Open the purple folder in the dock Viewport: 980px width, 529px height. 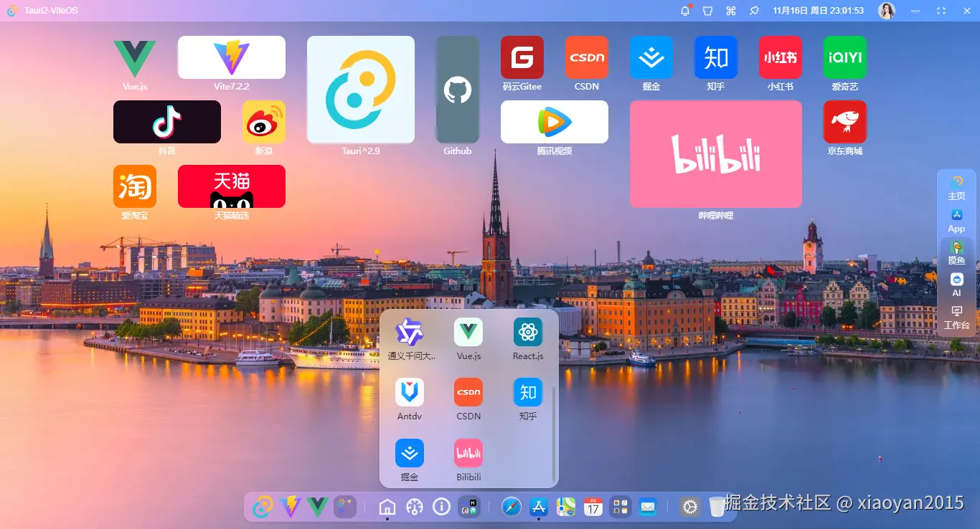[345, 507]
